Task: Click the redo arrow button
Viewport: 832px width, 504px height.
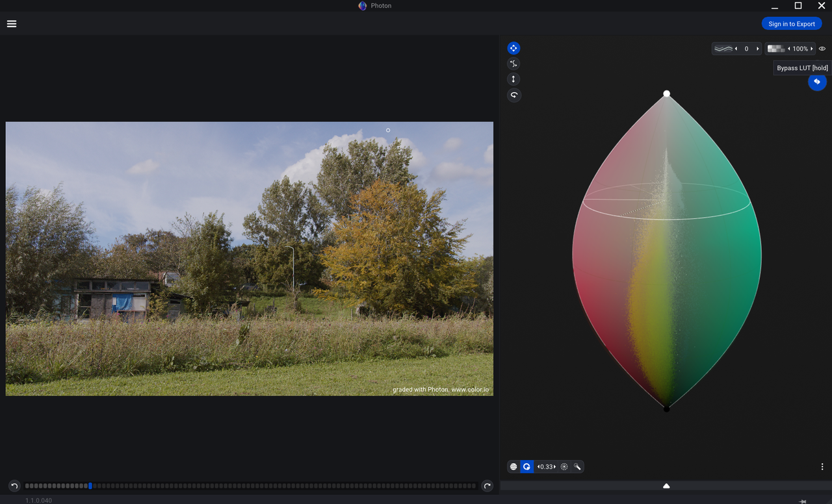Action: pos(487,486)
